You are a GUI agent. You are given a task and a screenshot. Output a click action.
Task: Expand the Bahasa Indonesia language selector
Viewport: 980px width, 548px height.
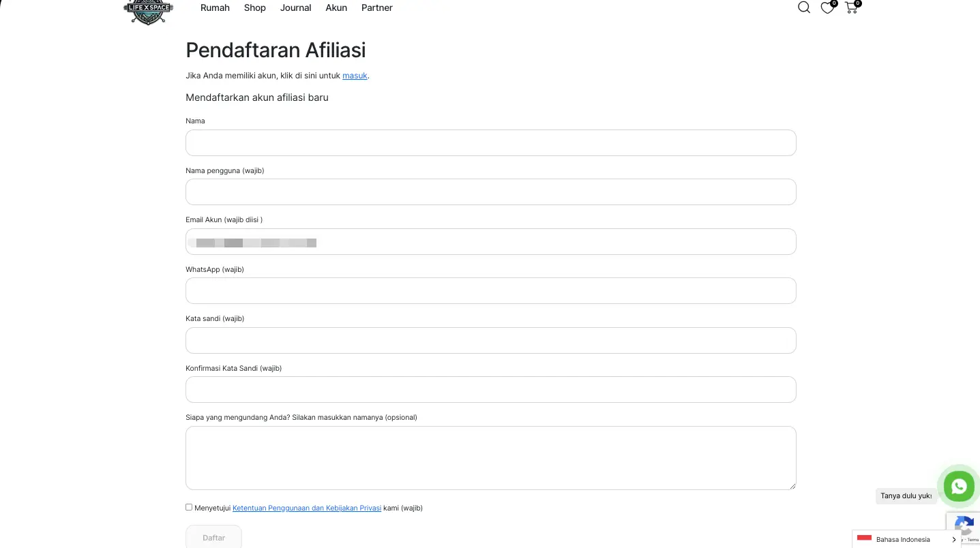pyautogui.click(x=906, y=539)
